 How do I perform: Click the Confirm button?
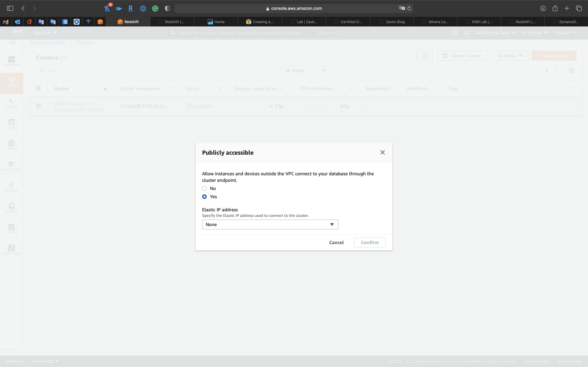point(370,242)
